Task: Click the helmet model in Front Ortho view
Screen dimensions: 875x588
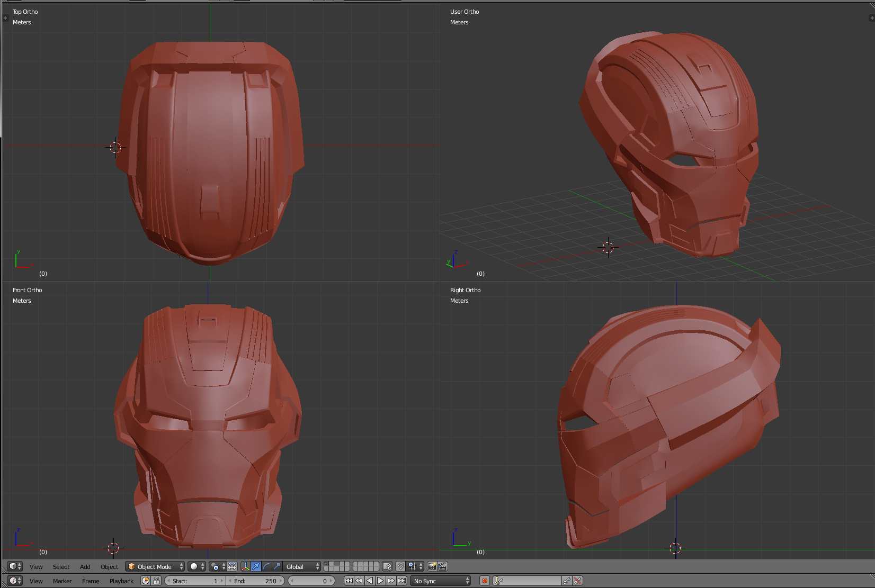Action: click(208, 426)
